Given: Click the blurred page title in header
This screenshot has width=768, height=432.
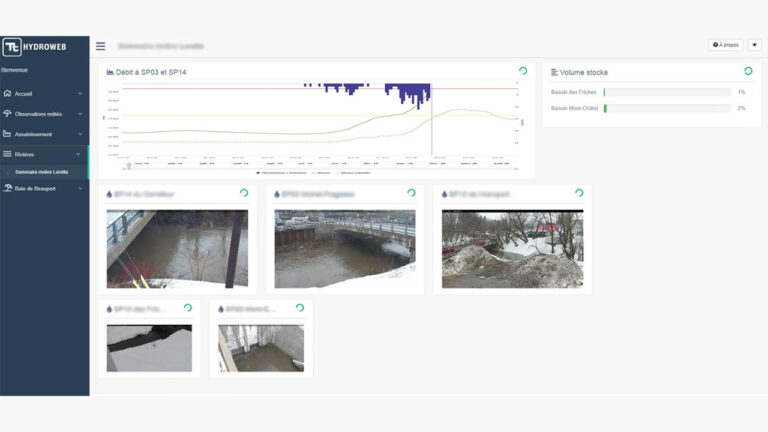Looking at the screenshot, I should [161, 46].
